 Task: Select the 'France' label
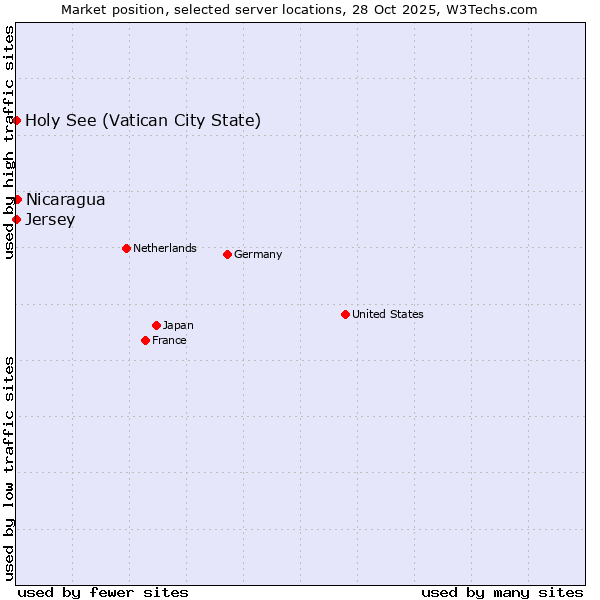tap(169, 340)
